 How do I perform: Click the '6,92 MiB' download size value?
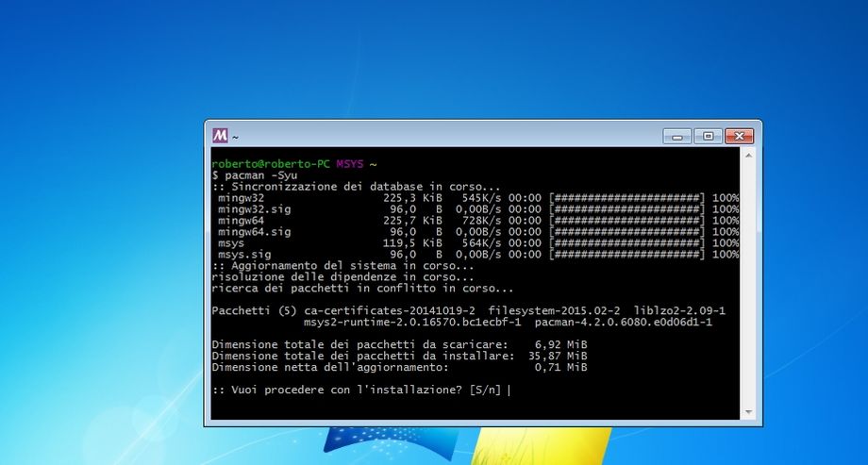560,344
